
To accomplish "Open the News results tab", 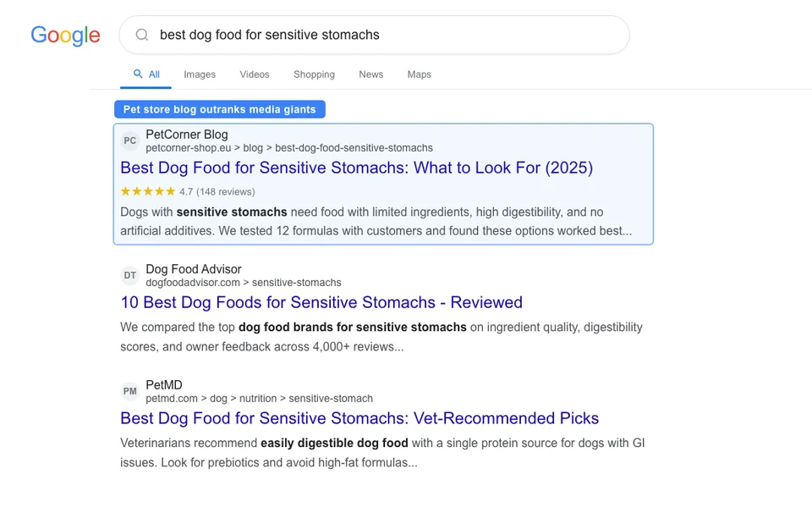I will coord(370,74).
